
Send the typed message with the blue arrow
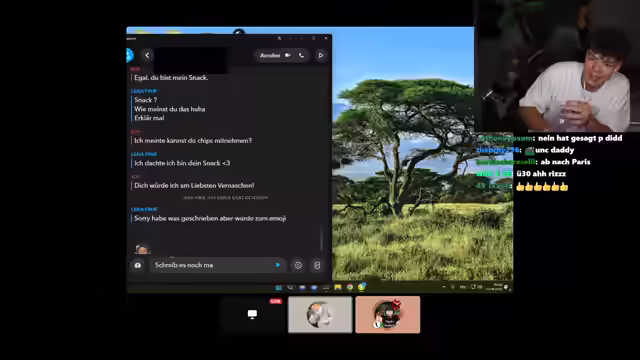pyautogui.click(x=278, y=265)
